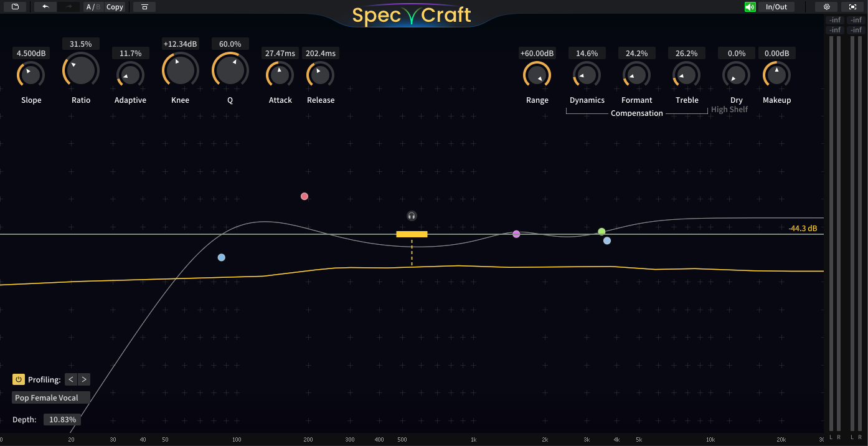Click the redo arrow button
The image size is (868, 446).
(x=68, y=7)
